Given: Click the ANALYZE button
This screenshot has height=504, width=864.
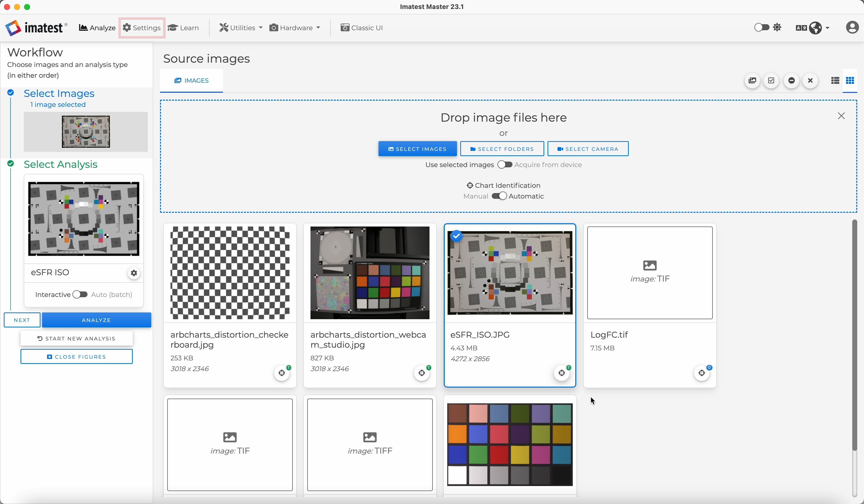Looking at the screenshot, I should (96, 320).
